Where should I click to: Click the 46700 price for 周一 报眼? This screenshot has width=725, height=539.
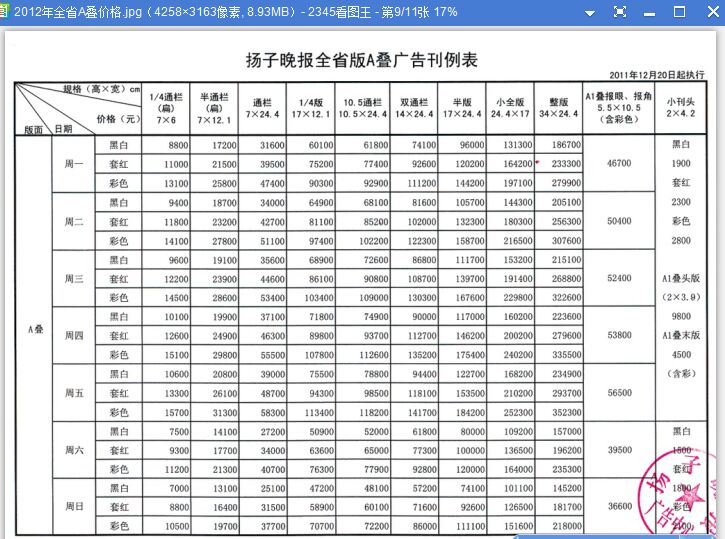pyautogui.click(x=619, y=163)
